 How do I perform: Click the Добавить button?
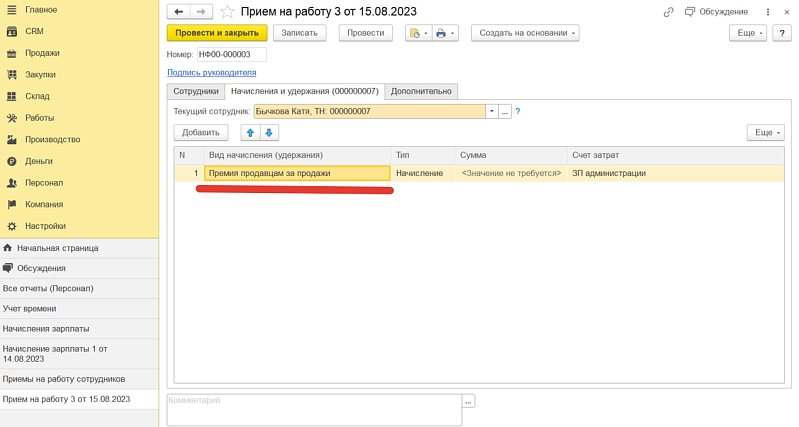pyautogui.click(x=201, y=132)
